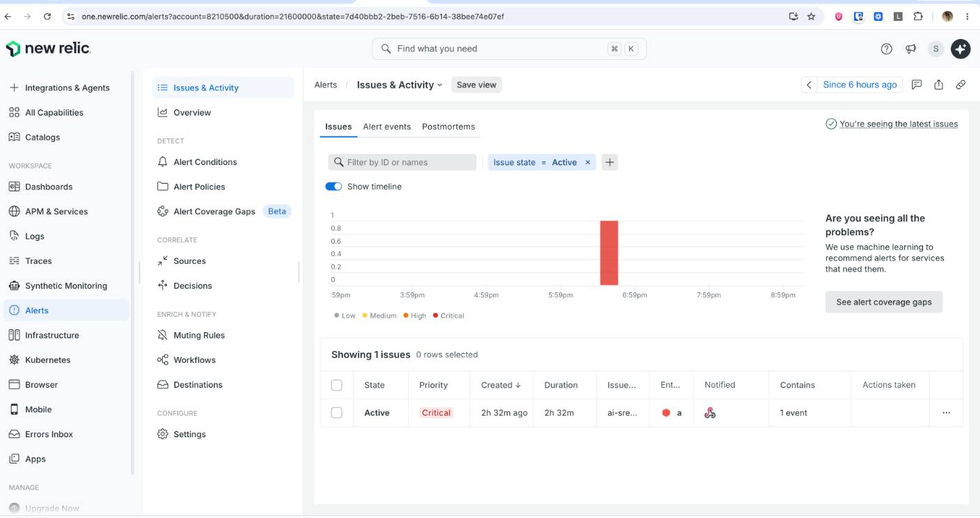
Task: Select the Active Critical issue checkbox
Action: pyautogui.click(x=337, y=413)
